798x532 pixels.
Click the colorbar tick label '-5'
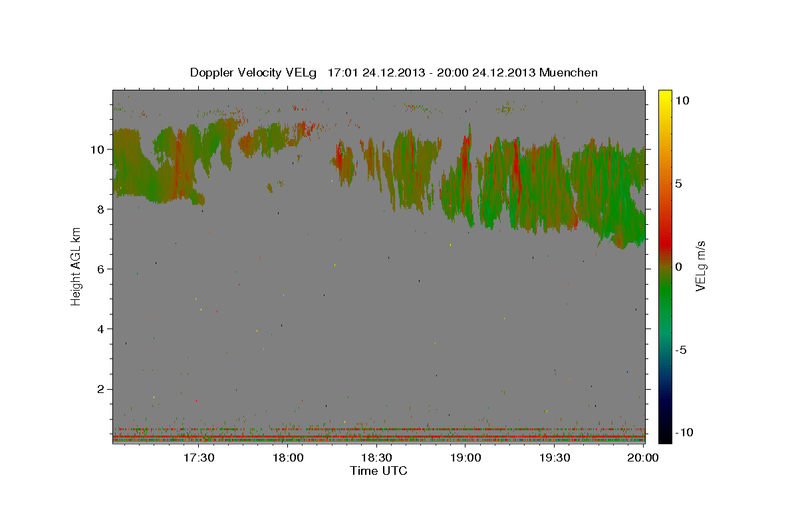coord(682,350)
